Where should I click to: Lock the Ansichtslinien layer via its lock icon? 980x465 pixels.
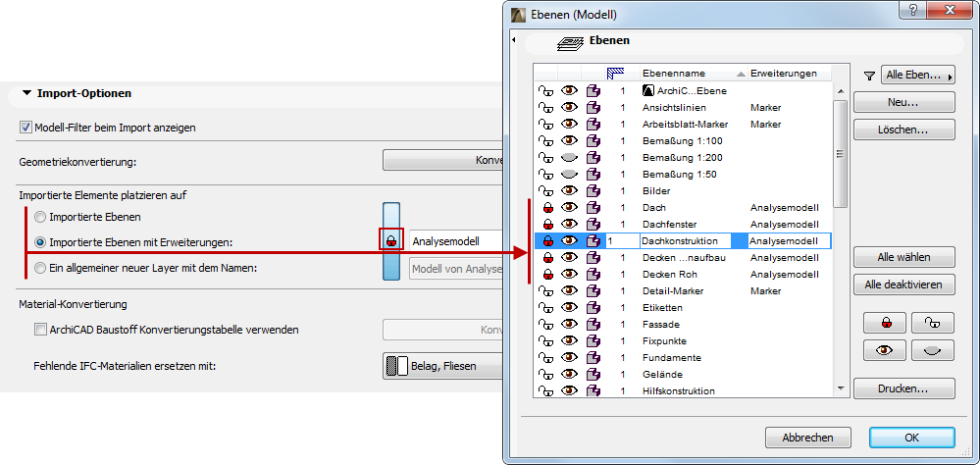point(545,108)
